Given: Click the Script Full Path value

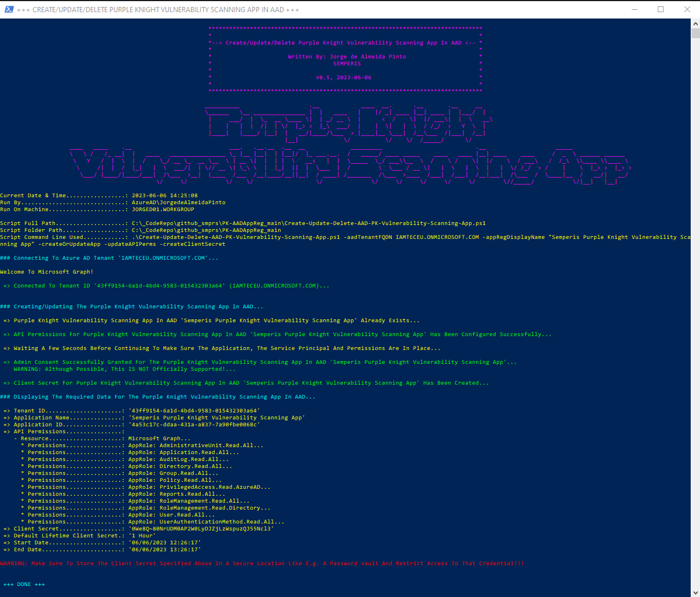Looking at the screenshot, I should point(308,223).
